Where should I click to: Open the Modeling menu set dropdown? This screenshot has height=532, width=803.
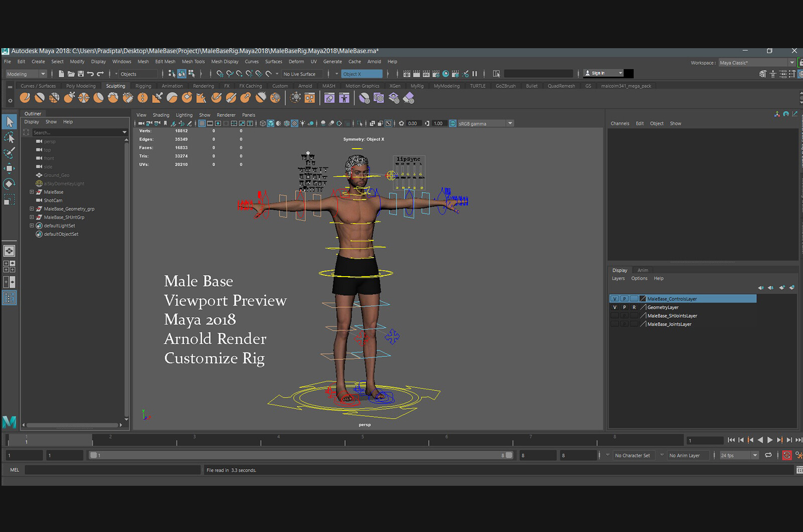tap(25, 74)
